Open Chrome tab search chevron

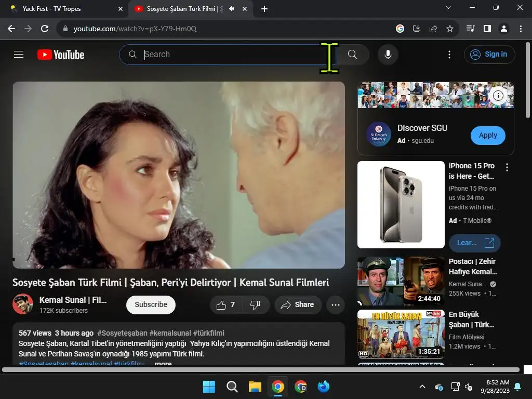pyautogui.click(x=448, y=7)
